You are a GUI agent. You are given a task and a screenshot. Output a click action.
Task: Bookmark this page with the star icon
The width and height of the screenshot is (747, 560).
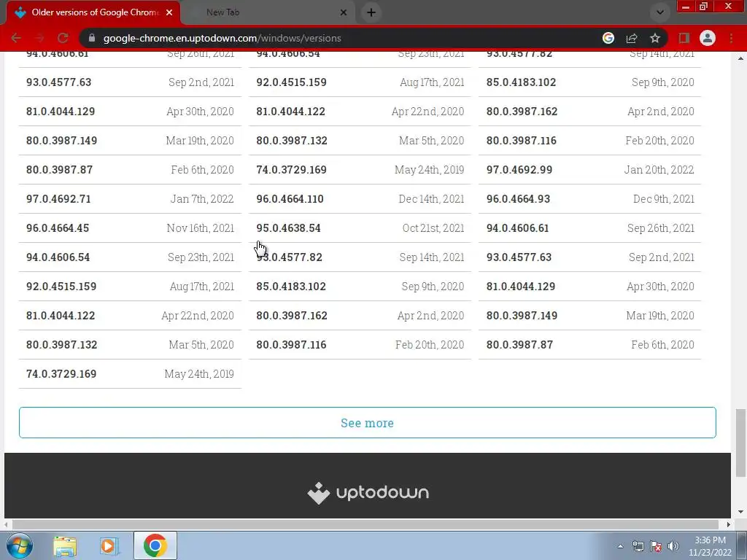tap(655, 38)
